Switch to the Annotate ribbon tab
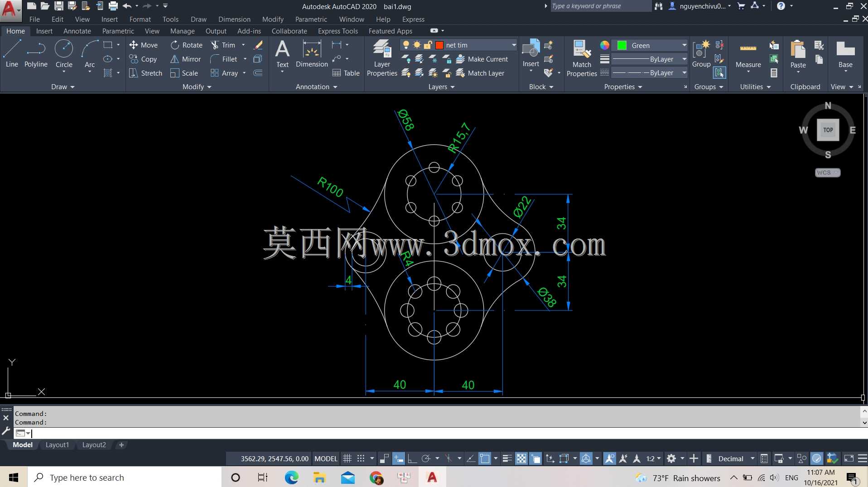 point(77,31)
